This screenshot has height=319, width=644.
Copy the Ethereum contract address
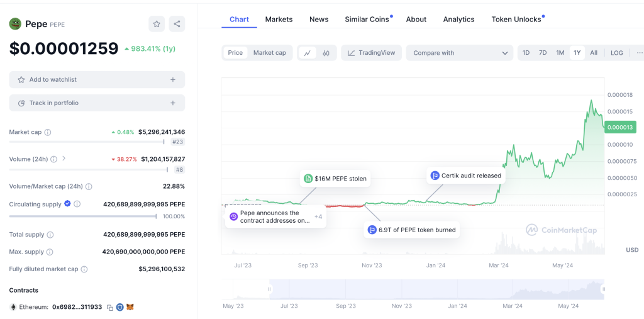click(x=109, y=307)
